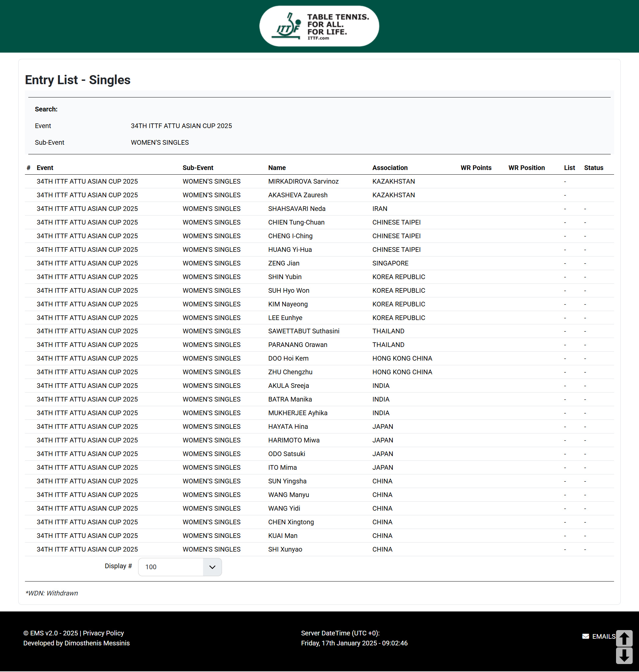Viewport: 639px width, 672px height.
Task: Click the Sub-Event column header
Action: click(x=198, y=168)
